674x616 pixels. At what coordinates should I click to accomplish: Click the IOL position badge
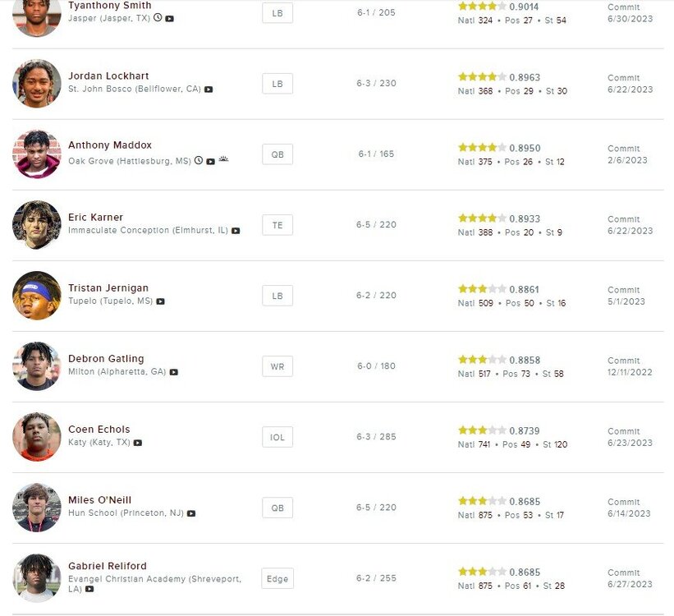coord(277,437)
